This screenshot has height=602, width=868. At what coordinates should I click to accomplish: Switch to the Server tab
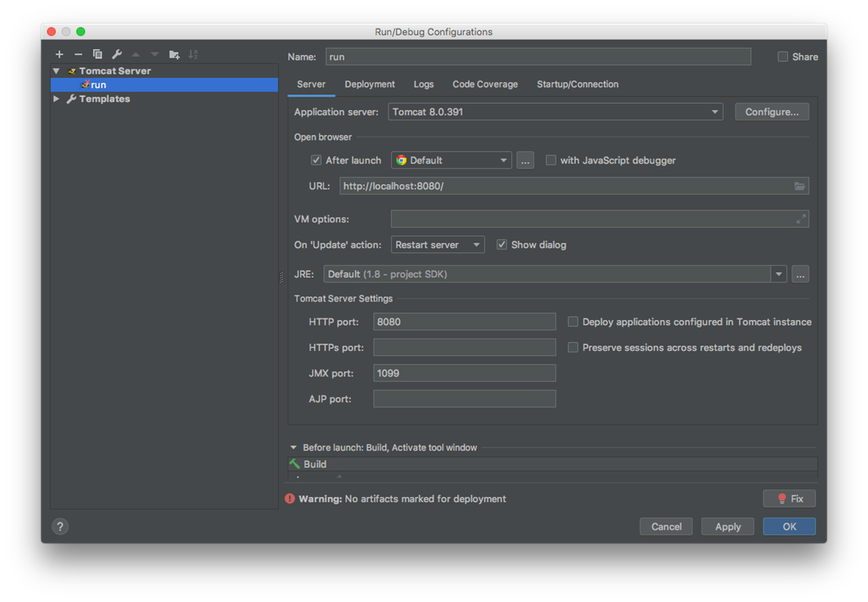click(311, 84)
